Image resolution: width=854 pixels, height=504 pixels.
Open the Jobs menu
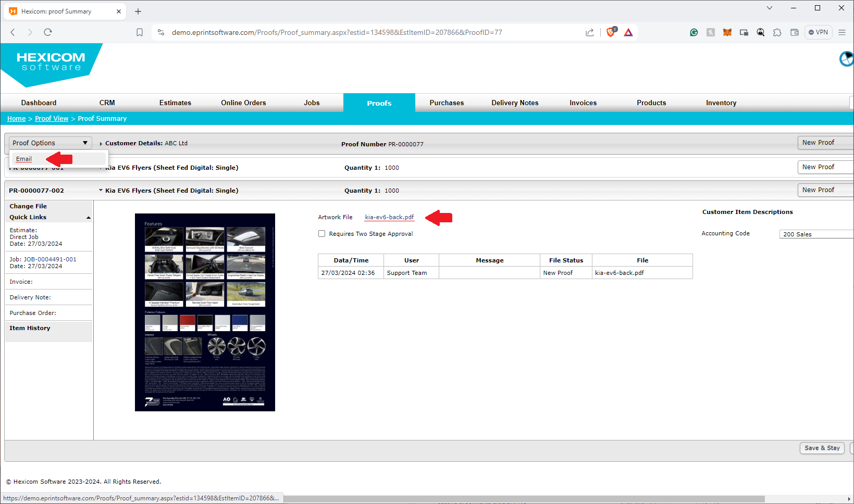tap(312, 103)
